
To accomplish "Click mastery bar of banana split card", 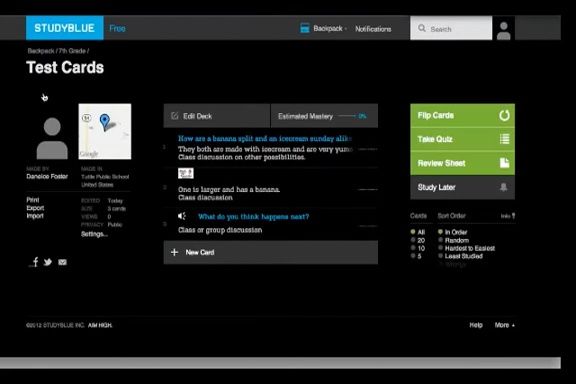I will [x=368, y=149].
